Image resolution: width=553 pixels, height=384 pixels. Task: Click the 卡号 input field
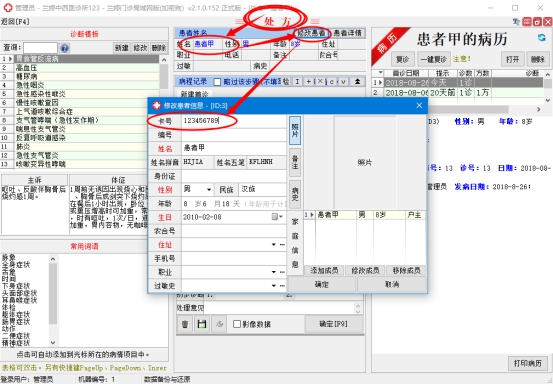(x=234, y=121)
